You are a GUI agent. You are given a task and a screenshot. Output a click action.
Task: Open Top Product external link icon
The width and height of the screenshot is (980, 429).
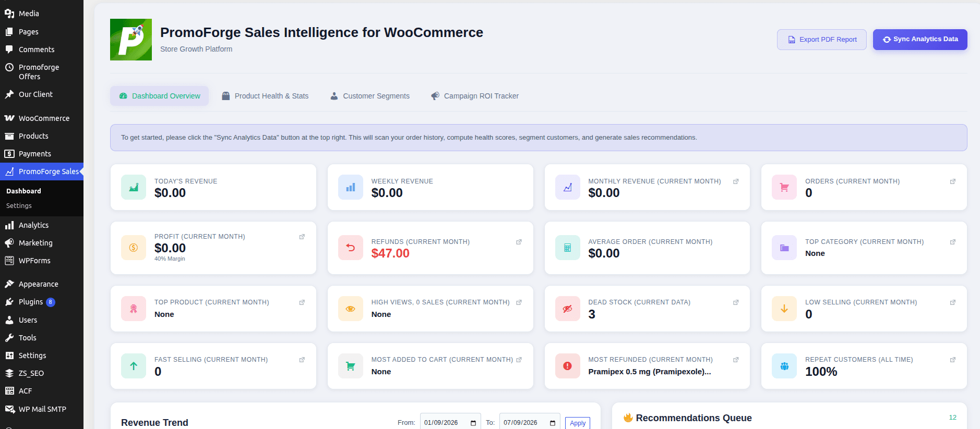pyautogui.click(x=302, y=302)
